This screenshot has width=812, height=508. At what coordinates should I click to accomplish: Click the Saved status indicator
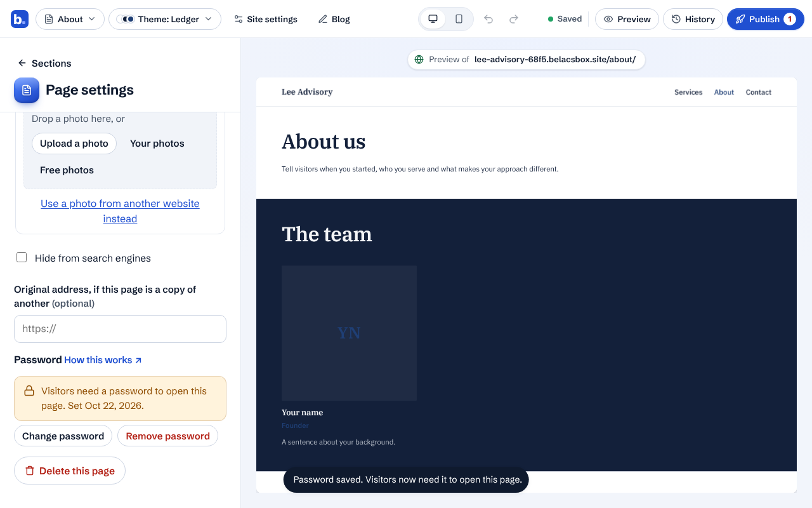point(565,19)
